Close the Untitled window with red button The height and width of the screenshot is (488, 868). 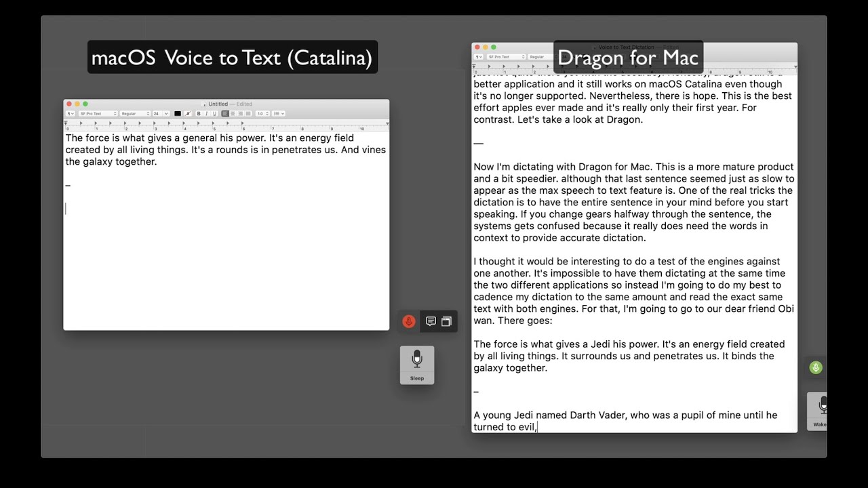[x=68, y=104]
